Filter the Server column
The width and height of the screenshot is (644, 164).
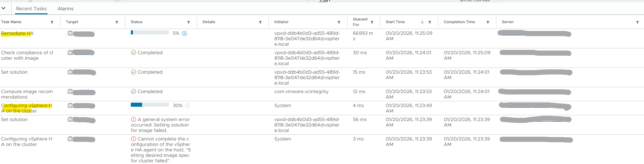tap(638, 23)
